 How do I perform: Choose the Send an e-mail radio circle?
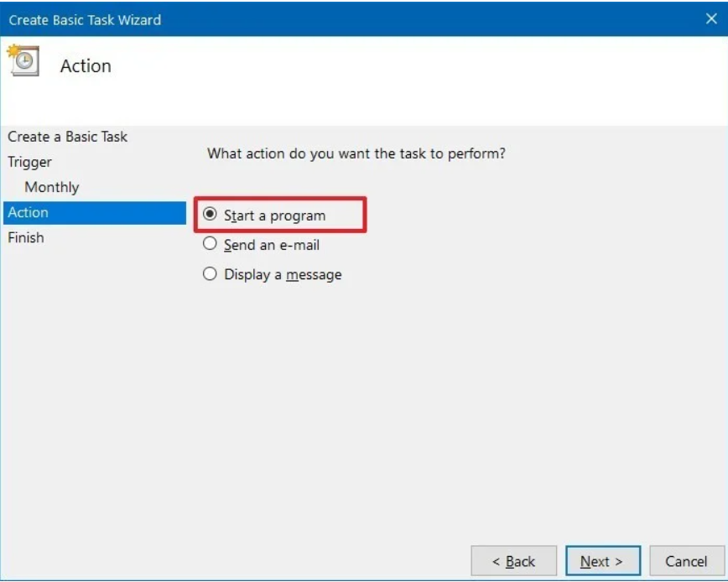211,245
